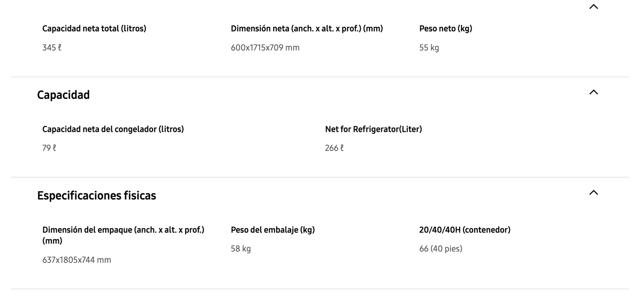Click the 600x1715x709 mm dimension value
Viewport: 644px width, 297px height.
(x=265, y=48)
